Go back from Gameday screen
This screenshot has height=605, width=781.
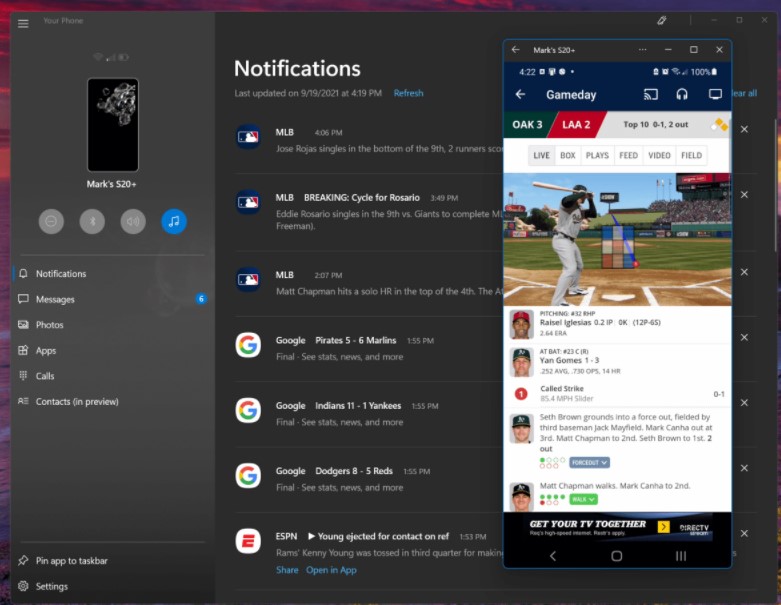[x=521, y=94]
